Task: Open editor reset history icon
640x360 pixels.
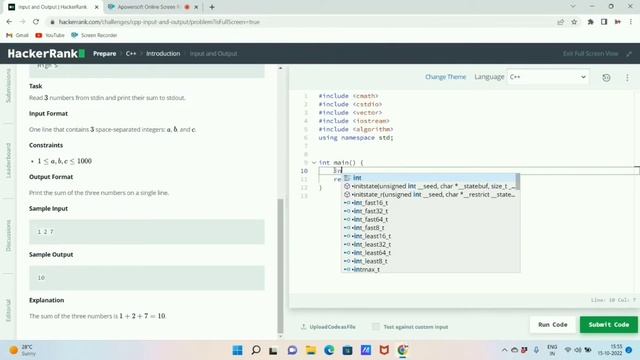Action: [x=606, y=77]
